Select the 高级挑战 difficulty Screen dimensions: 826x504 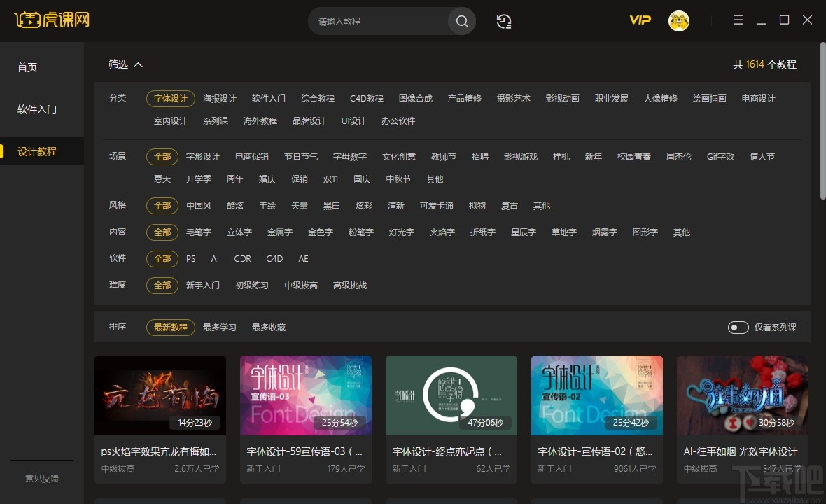coord(349,285)
